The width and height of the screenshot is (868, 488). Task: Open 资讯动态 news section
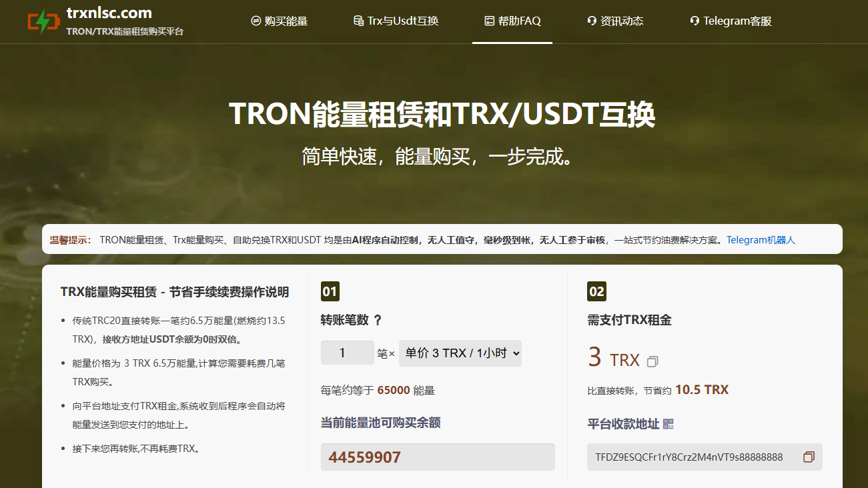point(615,21)
